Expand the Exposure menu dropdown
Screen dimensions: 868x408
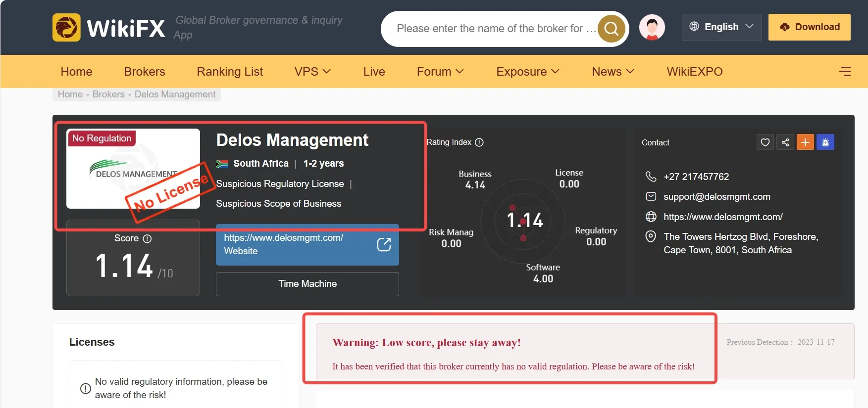click(528, 72)
